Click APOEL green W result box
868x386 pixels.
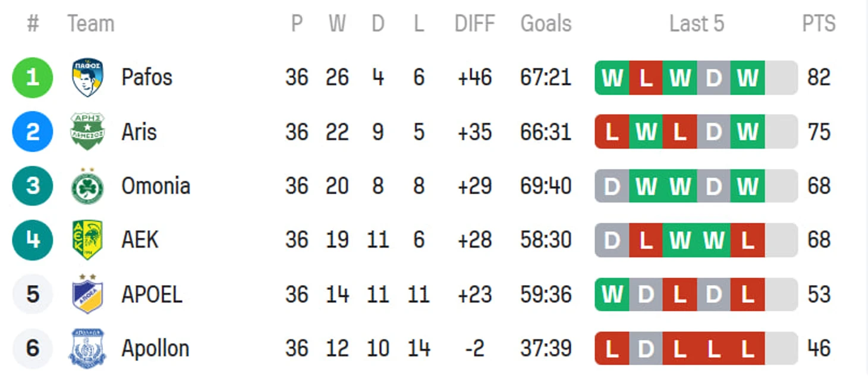click(612, 294)
